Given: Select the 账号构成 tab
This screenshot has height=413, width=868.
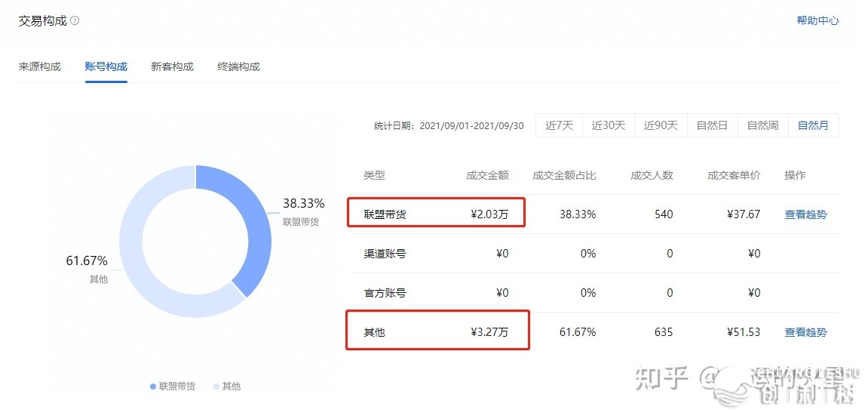Looking at the screenshot, I should (106, 67).
